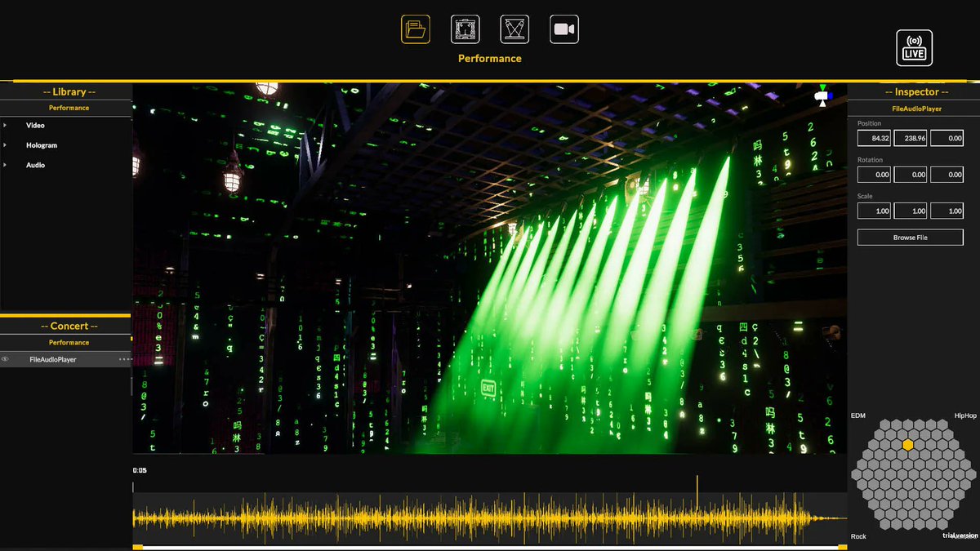The height and width of the screenshot is (551, 980).
Task: Select the stage lighting icon in top toolbar
Action: point(514,29)
